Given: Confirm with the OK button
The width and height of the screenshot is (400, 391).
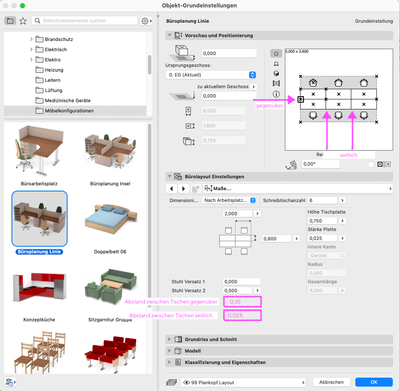Looking at the screenshot, I should [374, 382].
